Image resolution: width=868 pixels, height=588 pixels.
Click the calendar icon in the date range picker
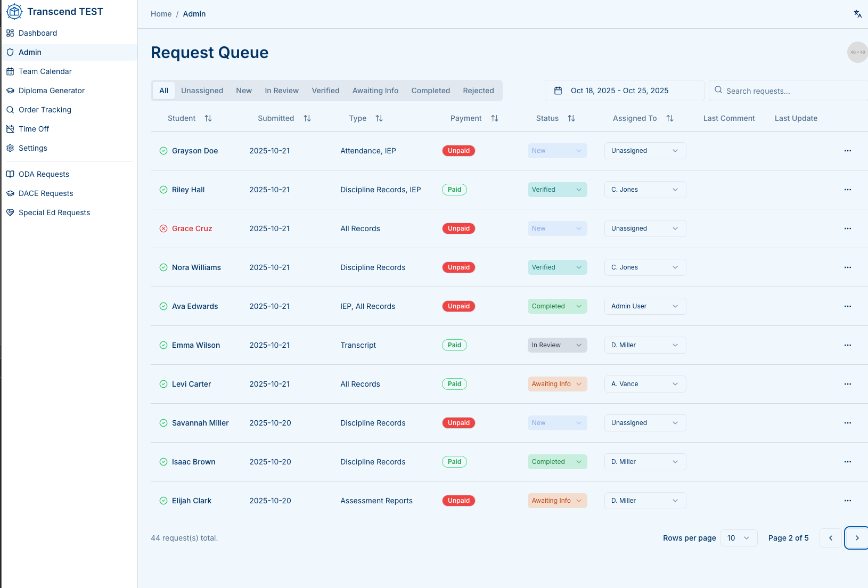point(558,91)
